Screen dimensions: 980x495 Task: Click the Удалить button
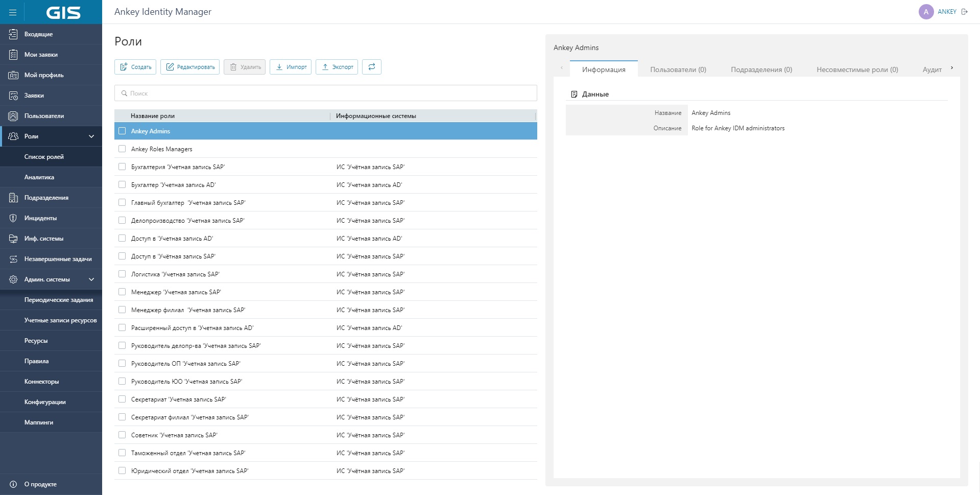[245, 67]
